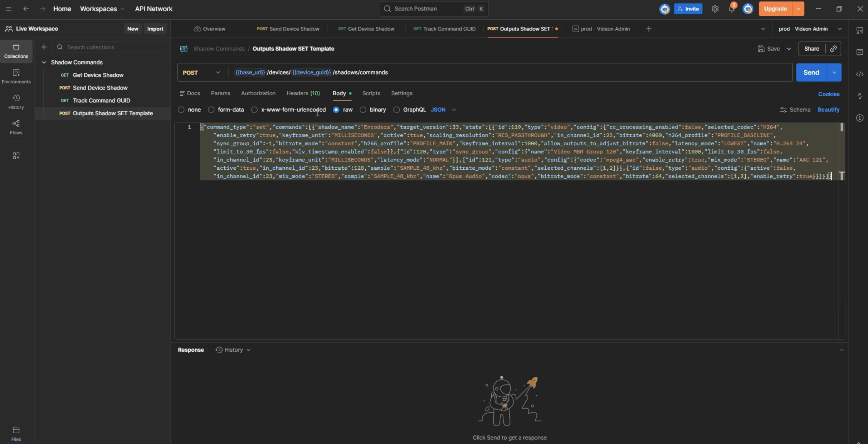This screenshot has width=868, height=444.
Task: Show the open tabs overflow chevron
Action: tap(763, 29)
